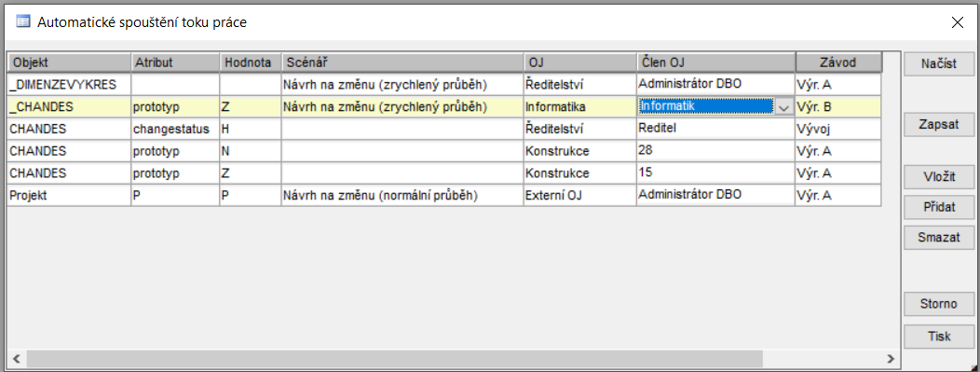Click the Výr. A cell in Projekt row
Image resolution: width=980 pixels, height=372 pixels.
click(838, 195)
